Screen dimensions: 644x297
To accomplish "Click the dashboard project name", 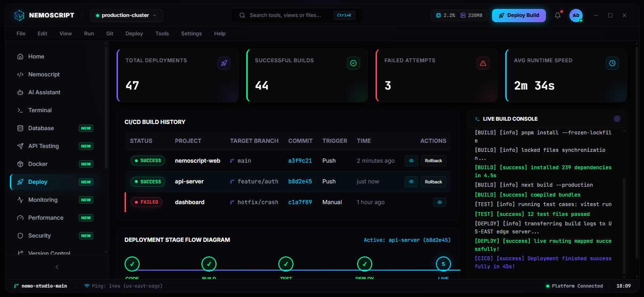I will [x=190, y=202].
